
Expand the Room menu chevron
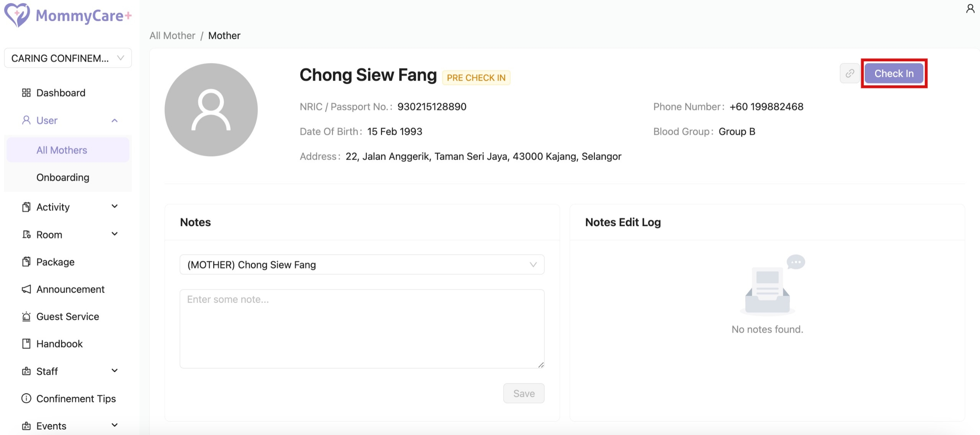click(x=114, y=234)
